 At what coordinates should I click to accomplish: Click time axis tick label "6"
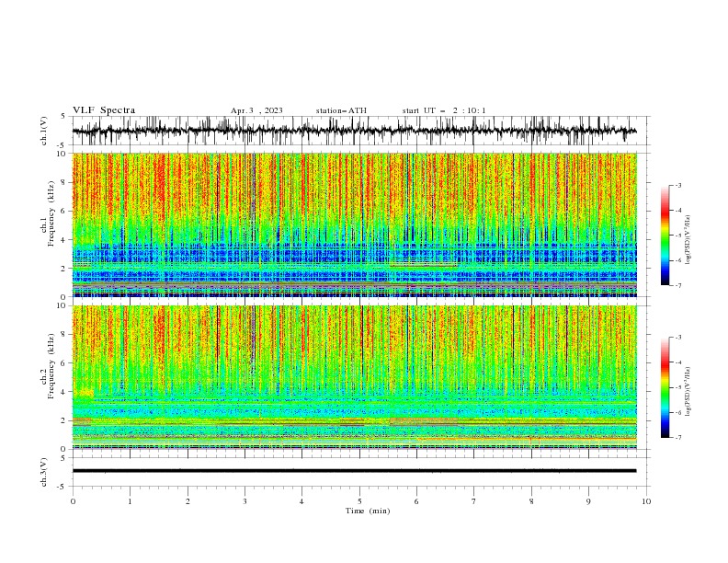point(416,501)
